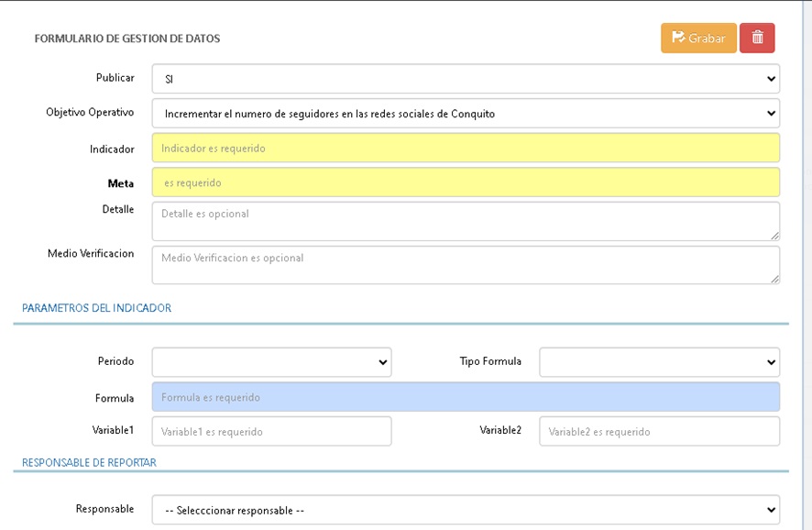Screen dimensions: 812x530
Task: Click the Medio Verificacion textarea resize grip
Action: (774, 280)
